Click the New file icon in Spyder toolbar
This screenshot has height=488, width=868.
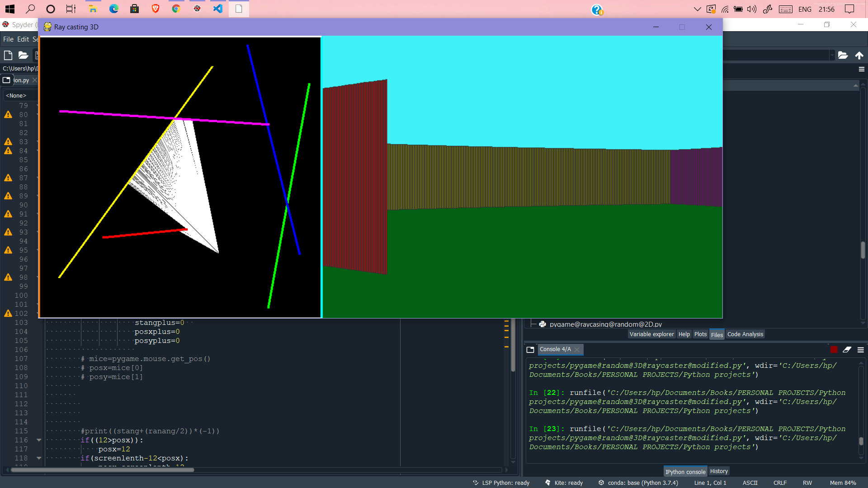(x=8, y=55)
